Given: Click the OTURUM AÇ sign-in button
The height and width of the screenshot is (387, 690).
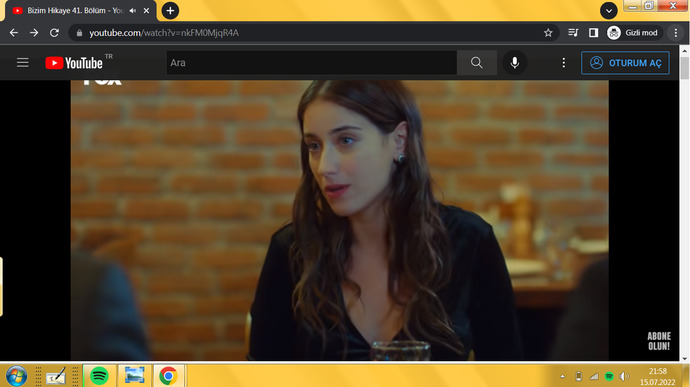Looking at the screenshot, I should [x=625, y=63].
